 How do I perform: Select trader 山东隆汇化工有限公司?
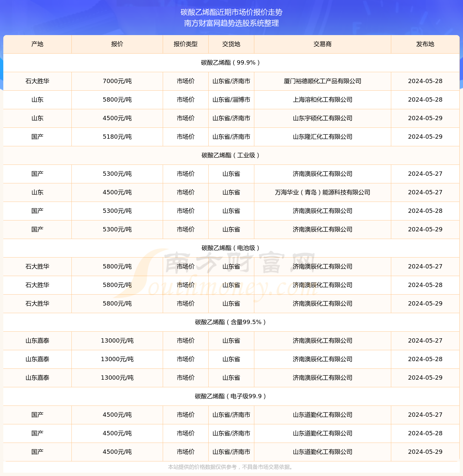pos(322,137)
